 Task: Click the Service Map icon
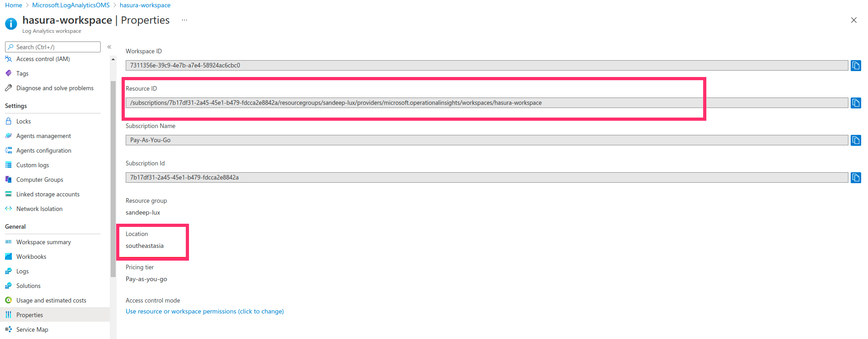click(8, 329)
